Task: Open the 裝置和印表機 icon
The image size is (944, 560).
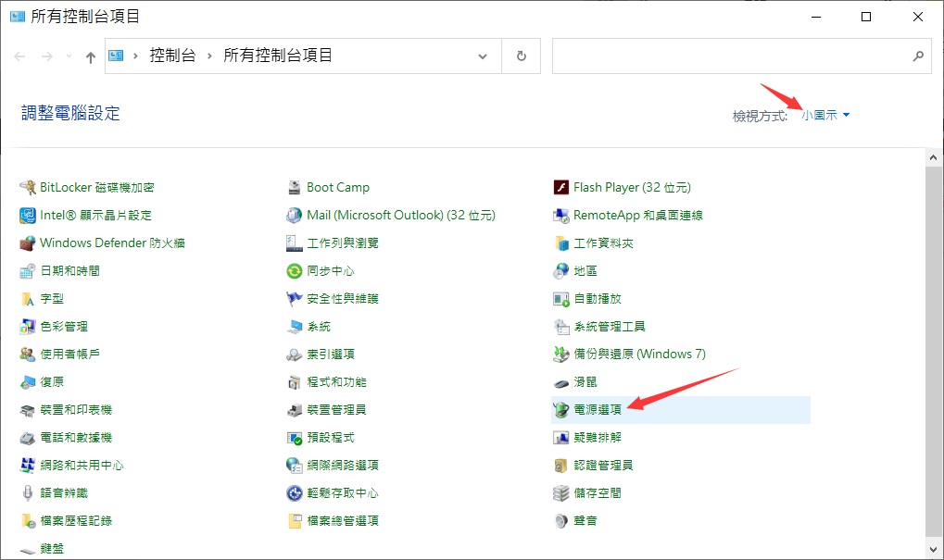Action: pos(28,410)
